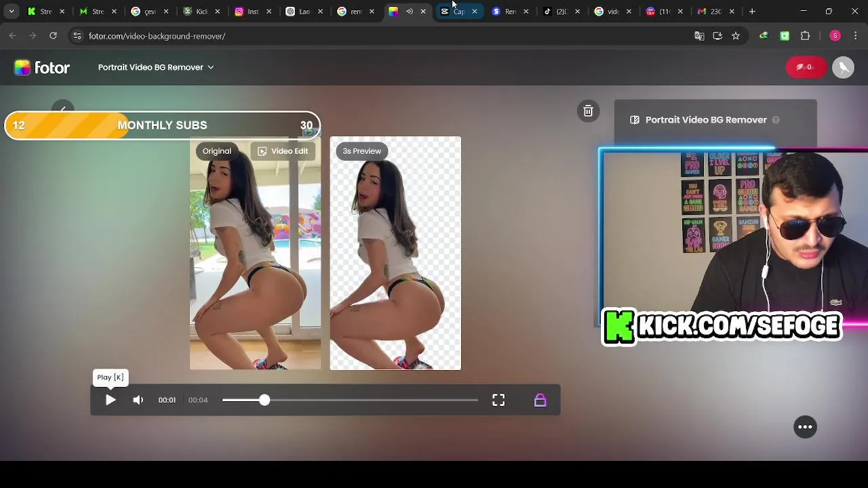
Task: Translate this page icon
Action: point(699,36)
